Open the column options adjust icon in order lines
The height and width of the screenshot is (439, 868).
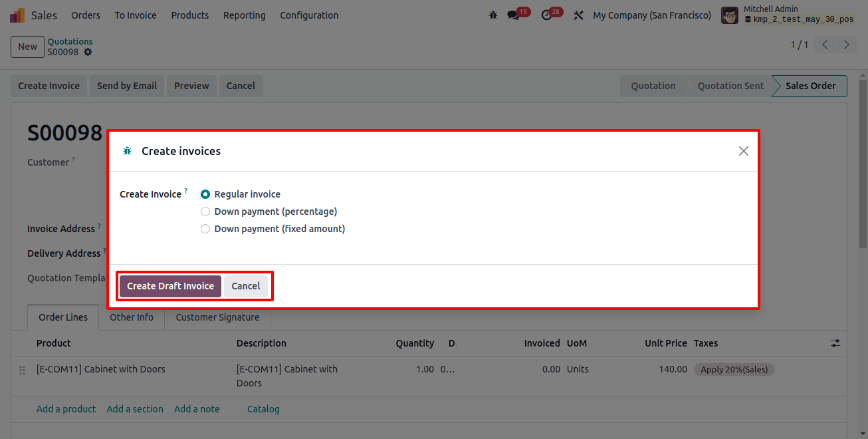[x=835, y=343]
